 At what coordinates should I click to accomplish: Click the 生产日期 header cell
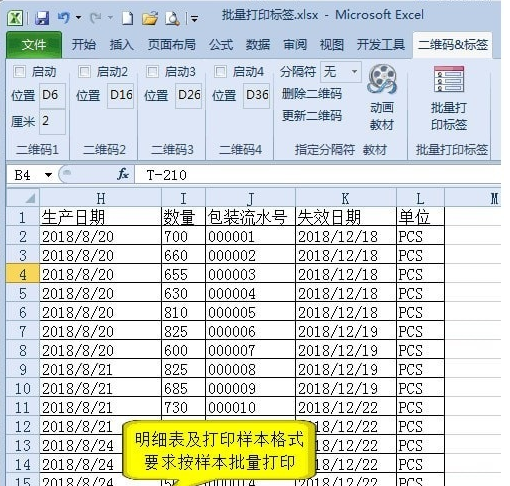point(100,217)
